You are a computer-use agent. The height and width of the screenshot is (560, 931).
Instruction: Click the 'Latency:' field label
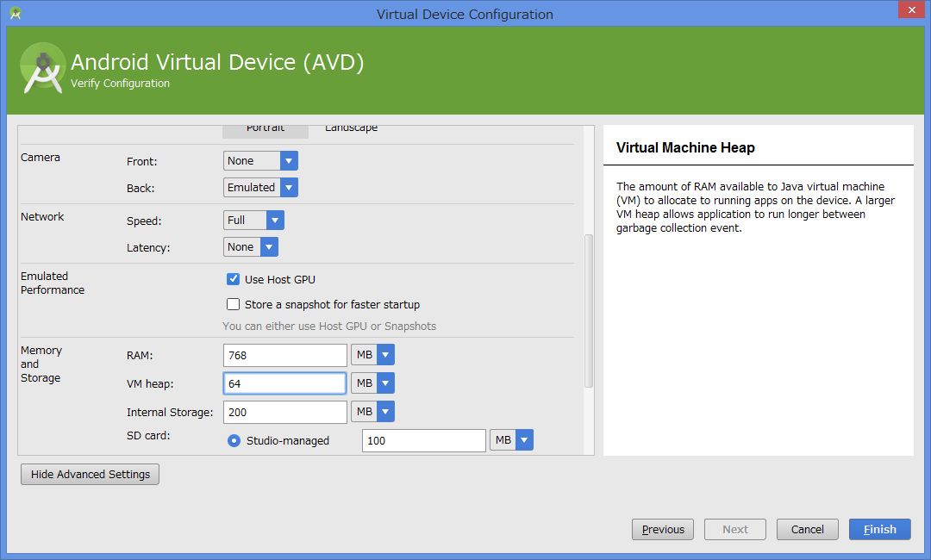click(x=148, y=247)
